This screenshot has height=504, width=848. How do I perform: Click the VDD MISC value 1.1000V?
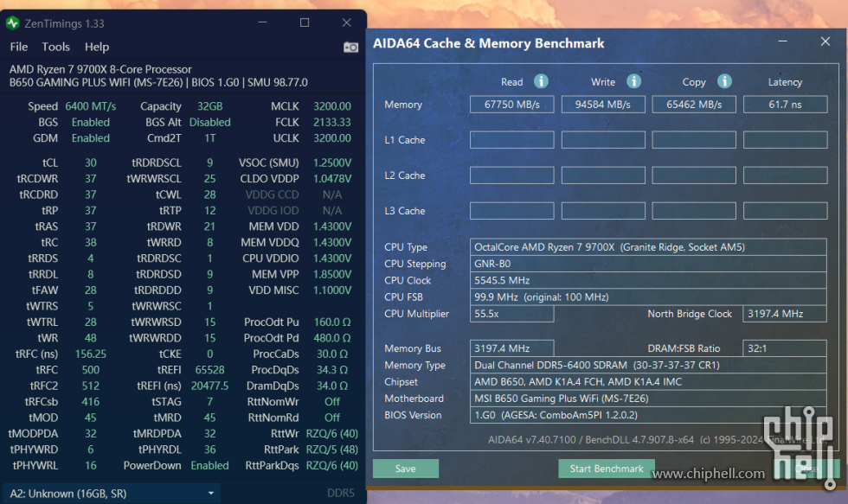332,290
